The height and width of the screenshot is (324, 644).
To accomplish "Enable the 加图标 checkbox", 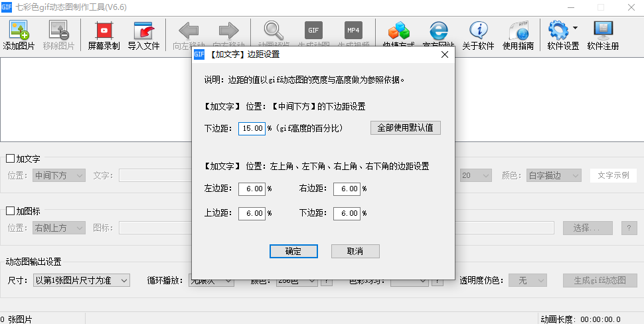I will (11, 211).
